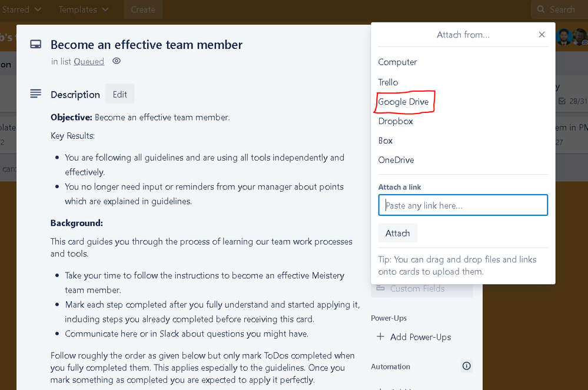This screenshot has height=390, width=588.
Task: Click the Attach button below the link field
Action: click(x=397, y=232)
